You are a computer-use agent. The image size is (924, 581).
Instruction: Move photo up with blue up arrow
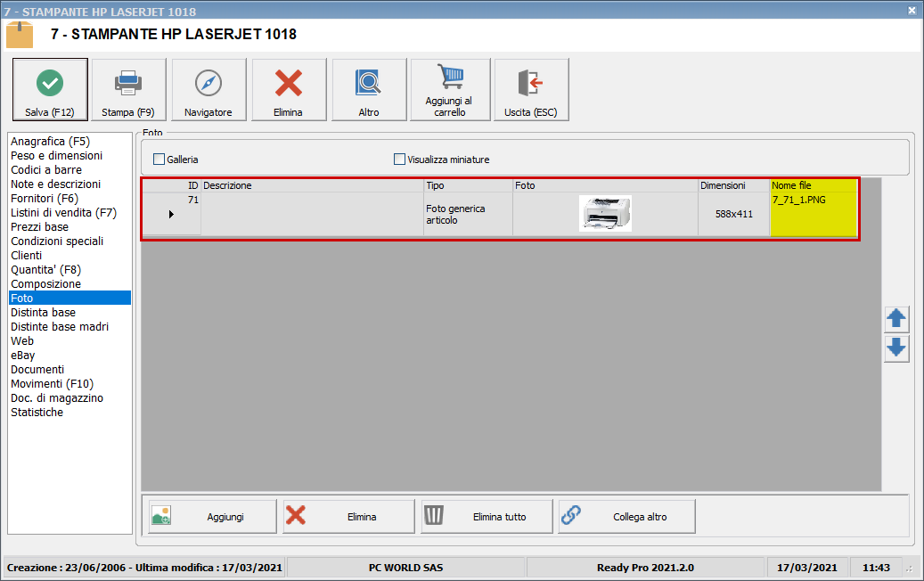click(896, 319)
